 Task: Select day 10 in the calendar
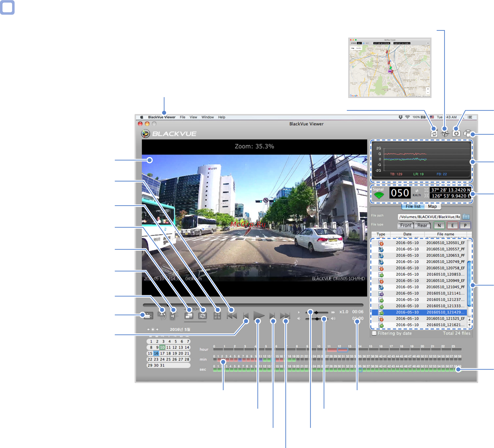(x=162, y=347)
